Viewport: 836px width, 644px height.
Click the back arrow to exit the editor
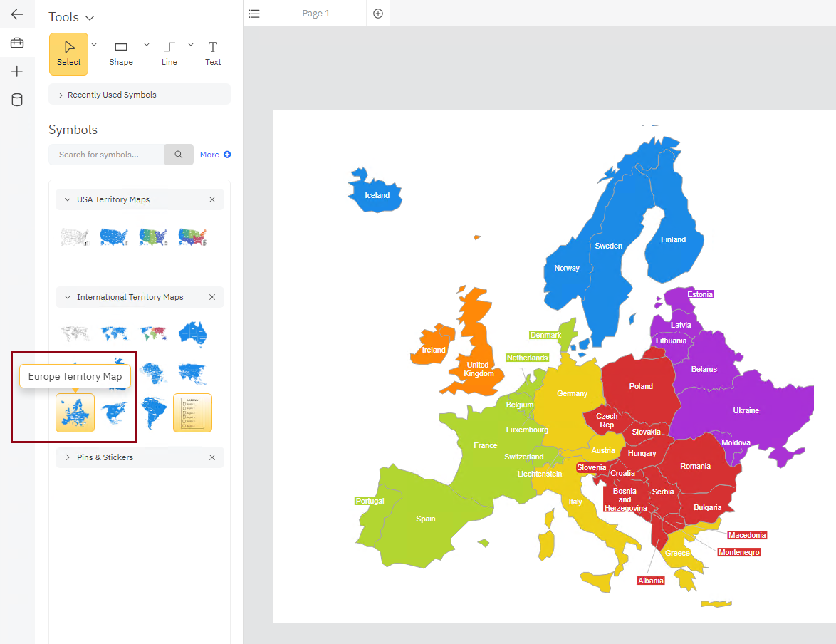pyautogui.click(x=17, y=14)
